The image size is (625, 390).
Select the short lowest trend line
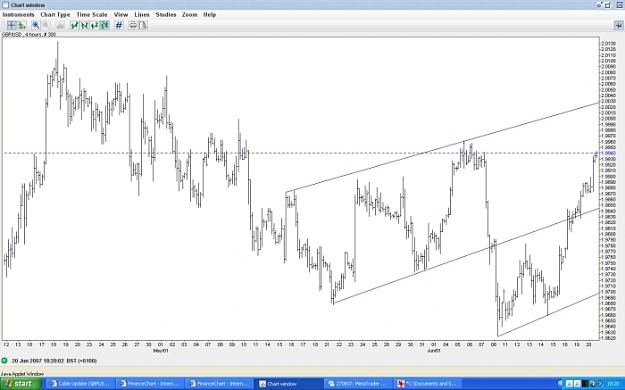(548, 315)
